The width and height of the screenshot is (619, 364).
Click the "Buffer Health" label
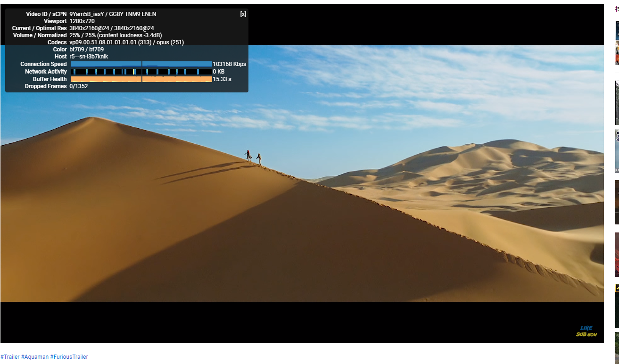pos(50,79)
